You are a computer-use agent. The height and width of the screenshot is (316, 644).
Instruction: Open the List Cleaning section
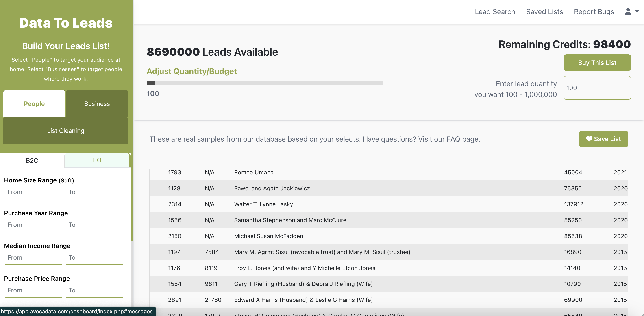coord(65,131)
